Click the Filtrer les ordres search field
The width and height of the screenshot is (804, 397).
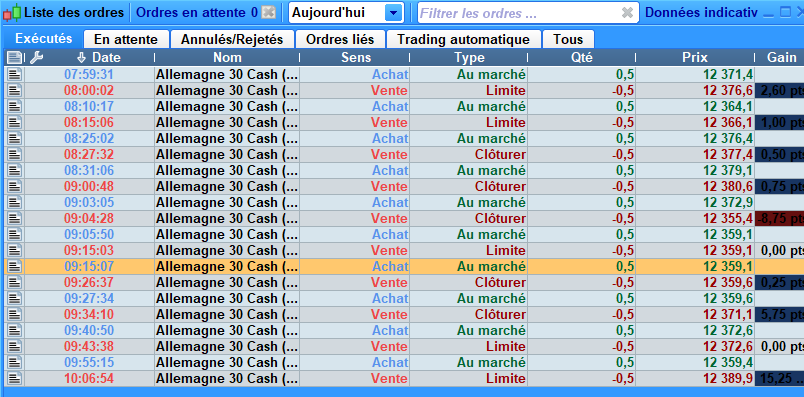(528, 13)
